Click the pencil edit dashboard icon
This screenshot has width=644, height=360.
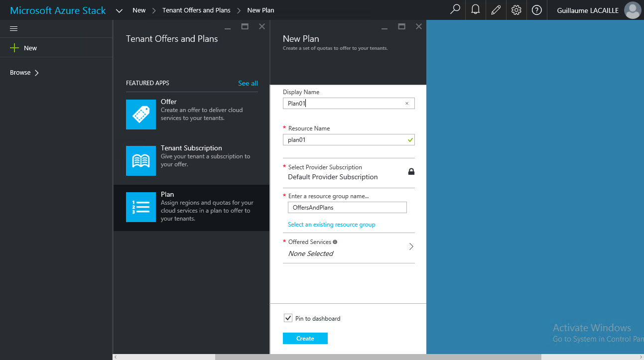tap(496, 10)
